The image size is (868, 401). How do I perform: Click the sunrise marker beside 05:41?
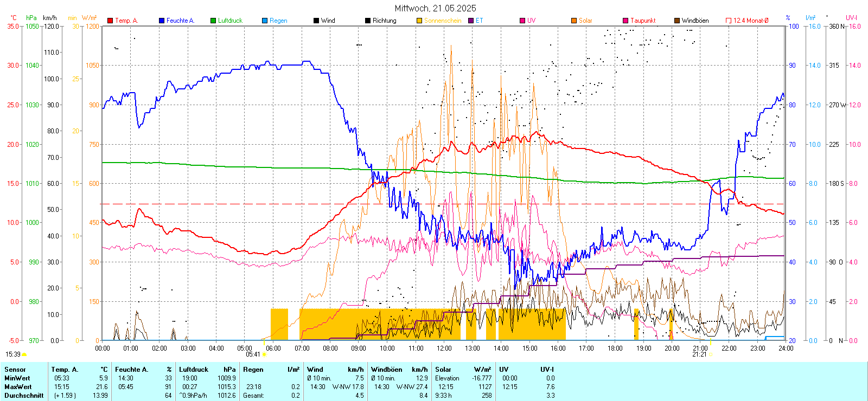pos(264,354)
